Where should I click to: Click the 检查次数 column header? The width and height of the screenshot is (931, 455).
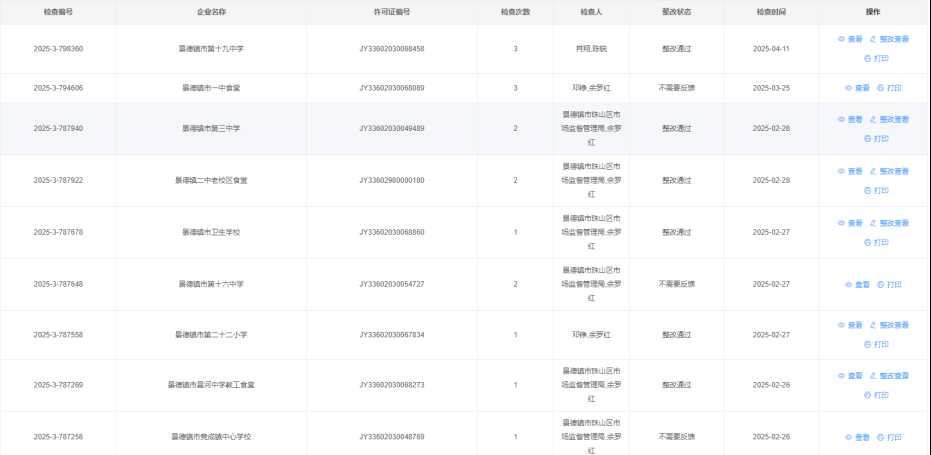[515, 12]
